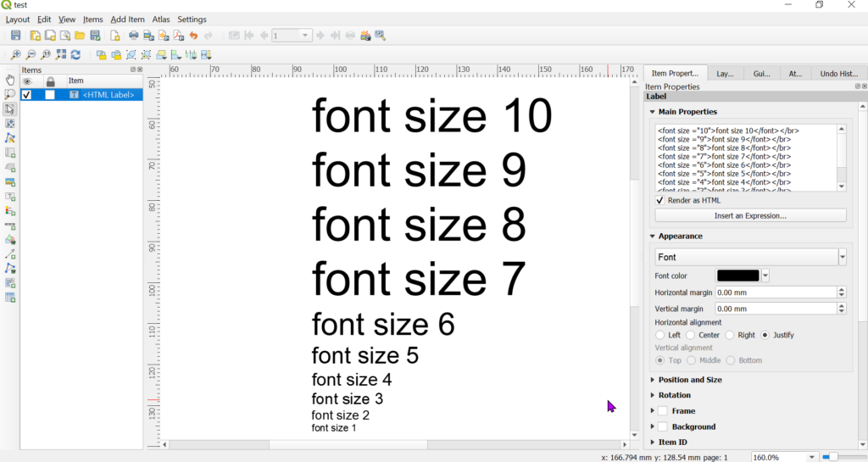Add items from template (folder icon)
Viewport: 868px width, 462px height.
click(80, 36)
